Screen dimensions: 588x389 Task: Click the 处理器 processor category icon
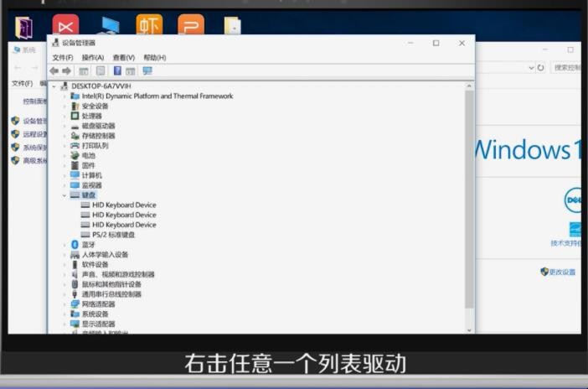pyautogui.click(x=75, y=116)
